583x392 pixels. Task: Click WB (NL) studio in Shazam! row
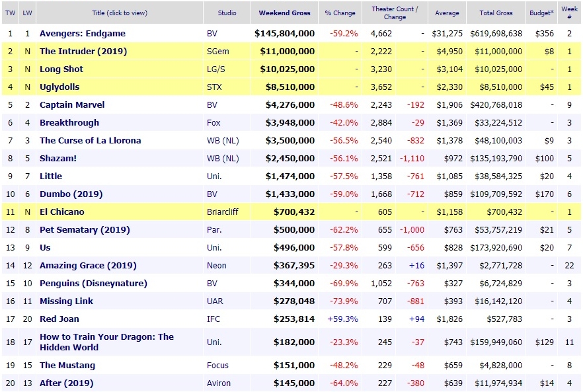pyautogui.click(x=223, y=159)
